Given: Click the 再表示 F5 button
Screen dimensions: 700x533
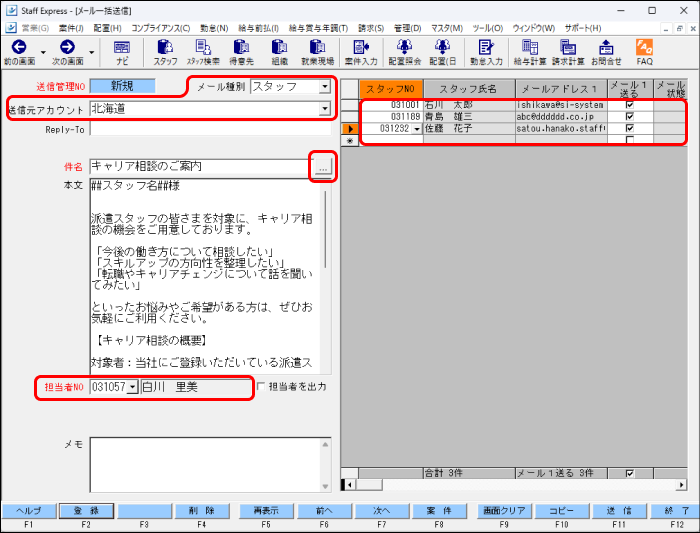Looking at the screenshot, I should click(x=266, y=511).
